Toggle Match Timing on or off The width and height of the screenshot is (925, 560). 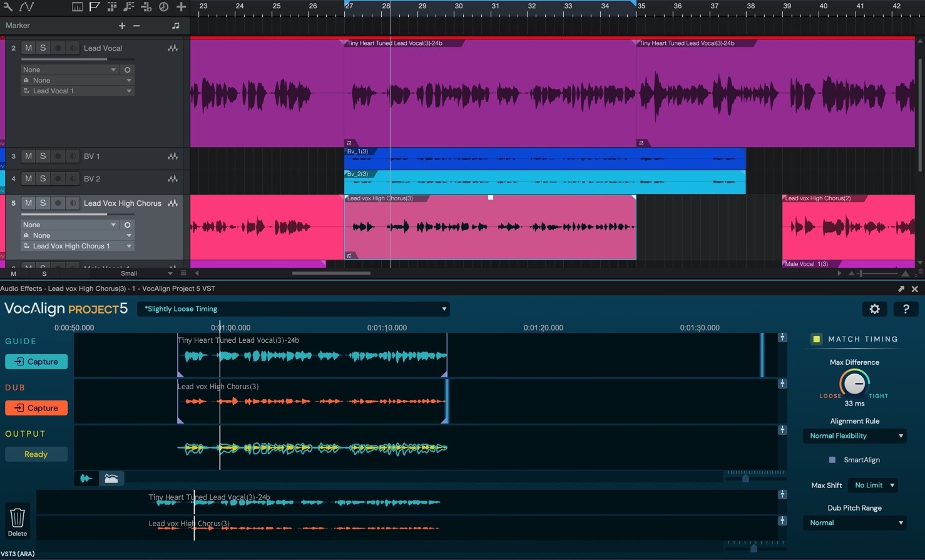(x=816, y=339)
